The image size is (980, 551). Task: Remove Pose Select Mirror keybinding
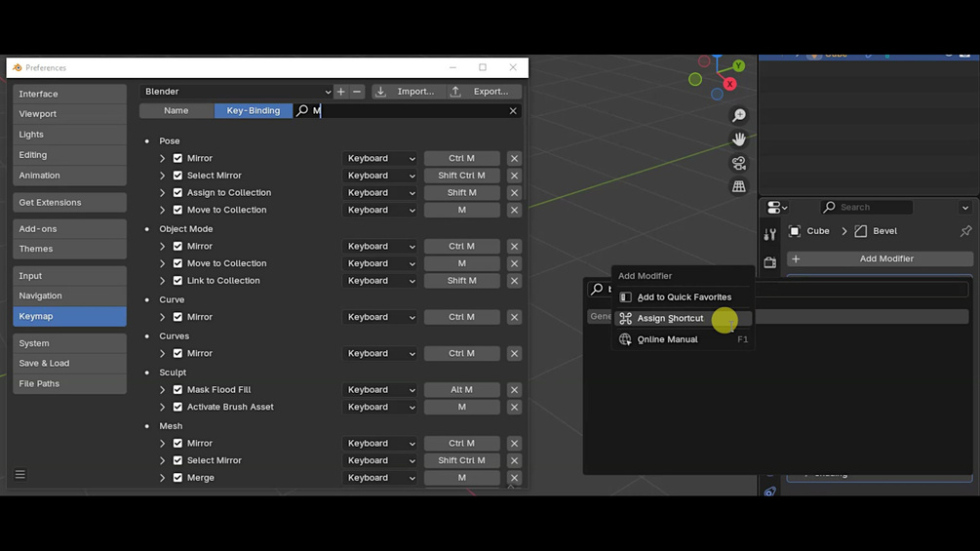(x=514, y=176)
